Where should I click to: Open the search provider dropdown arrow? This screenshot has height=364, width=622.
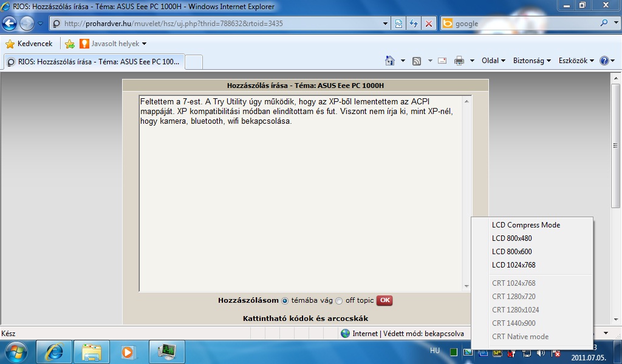[x=616, y=23]
